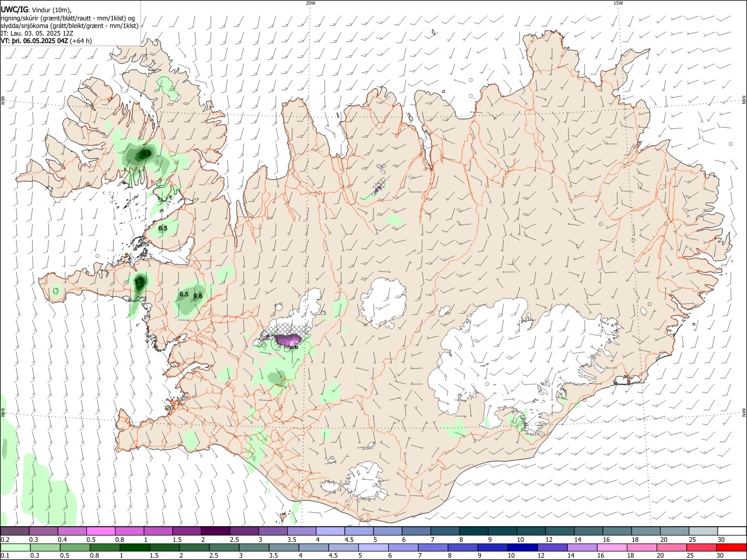This screenshot has width=747, height=560.
Task: Click the pale lavender 4–4.5 snow scale swatch
Action: 331,531
